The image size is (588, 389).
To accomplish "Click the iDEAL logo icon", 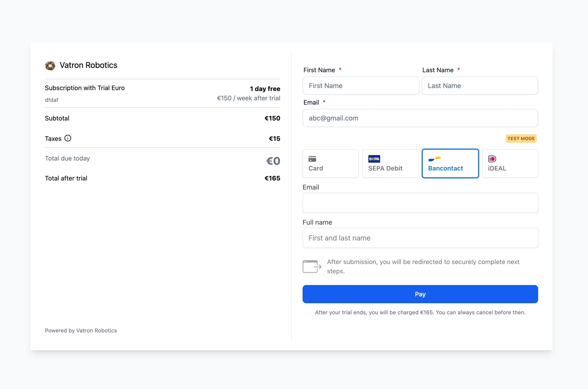I will coord(492,159).
